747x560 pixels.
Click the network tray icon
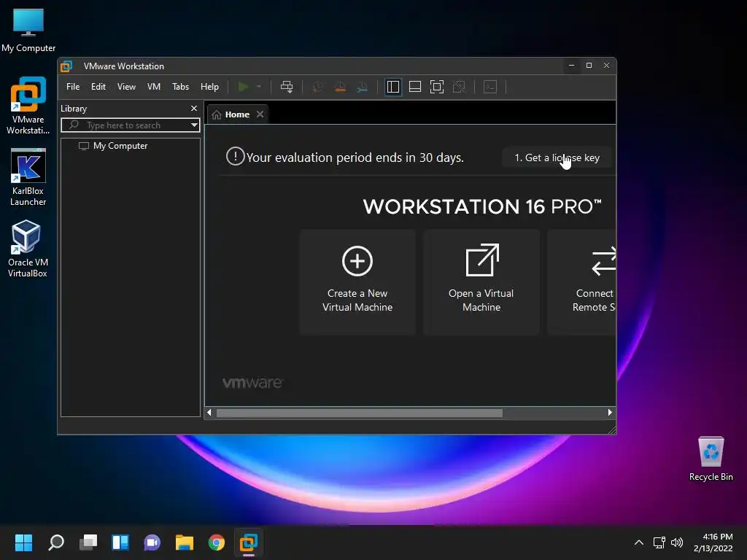659,542
